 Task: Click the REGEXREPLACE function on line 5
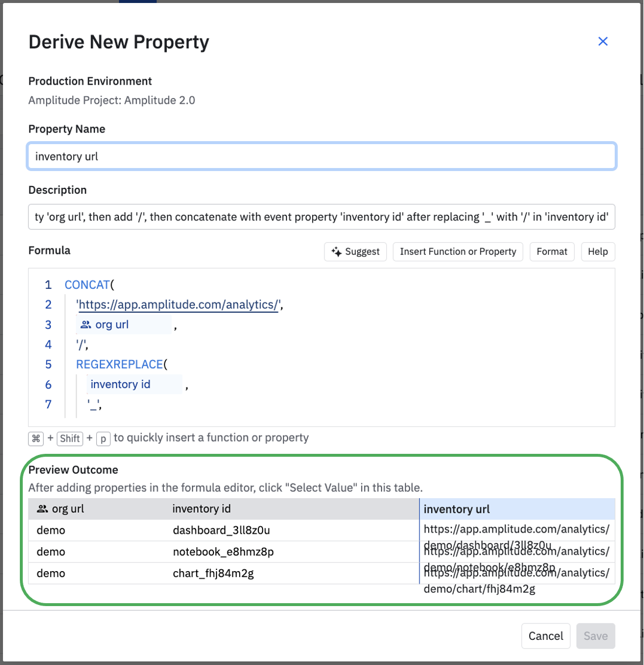(x=120, y=365)
